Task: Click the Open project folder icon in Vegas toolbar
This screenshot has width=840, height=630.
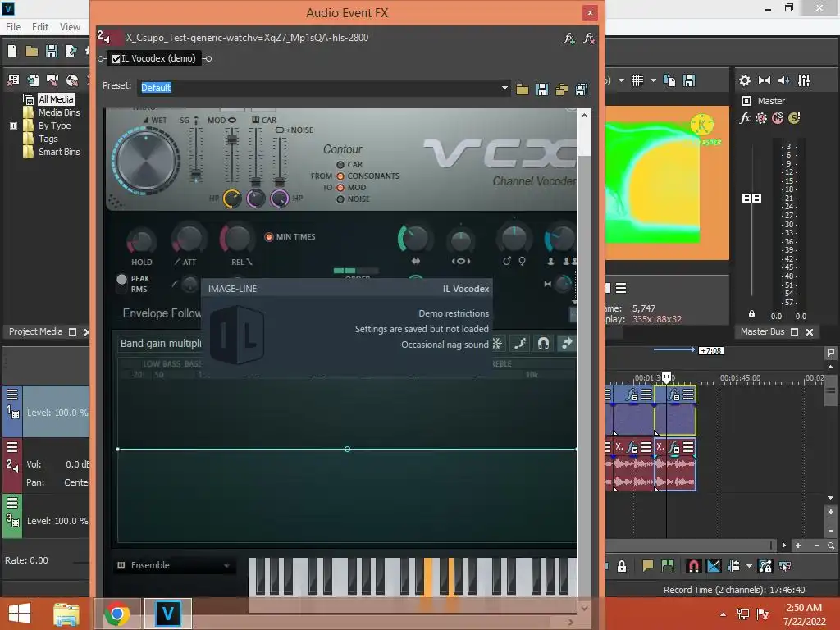Action: click(x=32, y=51)
